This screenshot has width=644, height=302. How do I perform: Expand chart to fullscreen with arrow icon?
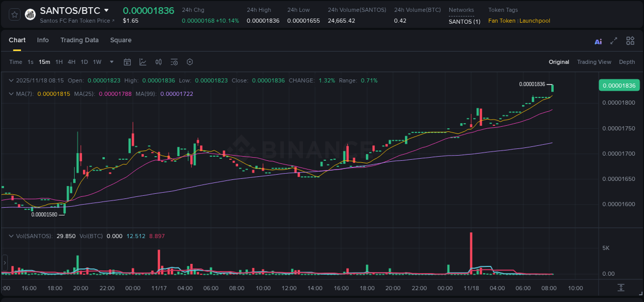click(613, 41)
